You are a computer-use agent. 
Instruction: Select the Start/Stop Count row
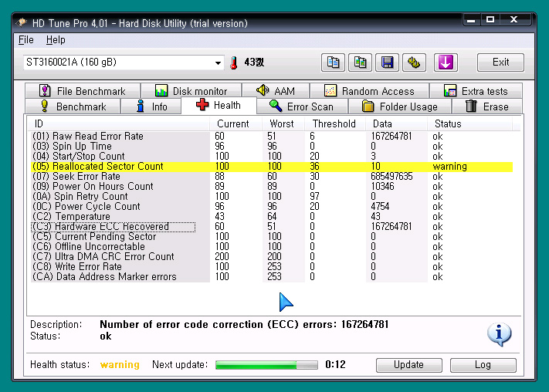pos(272,156)
